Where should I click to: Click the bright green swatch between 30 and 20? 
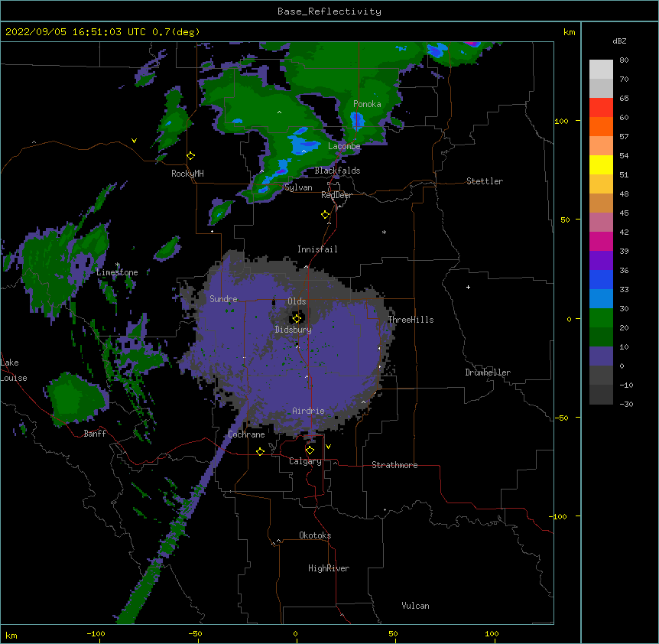click(601, 318)
